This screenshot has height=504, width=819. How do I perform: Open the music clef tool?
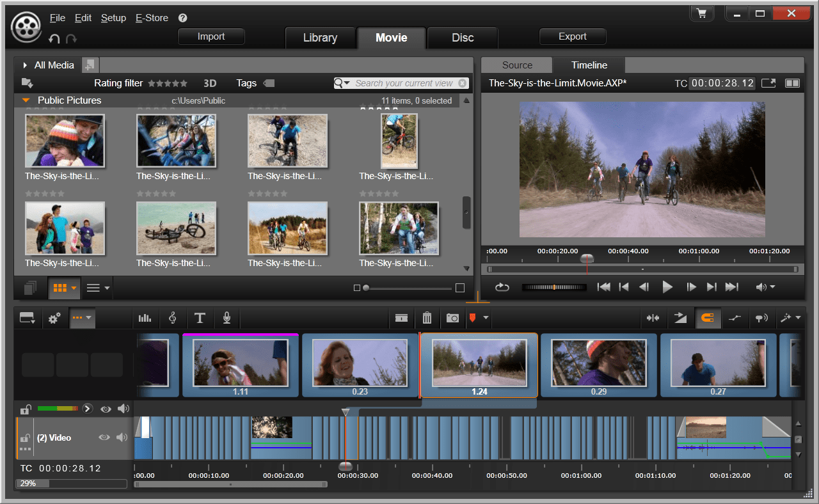(172, 318)
